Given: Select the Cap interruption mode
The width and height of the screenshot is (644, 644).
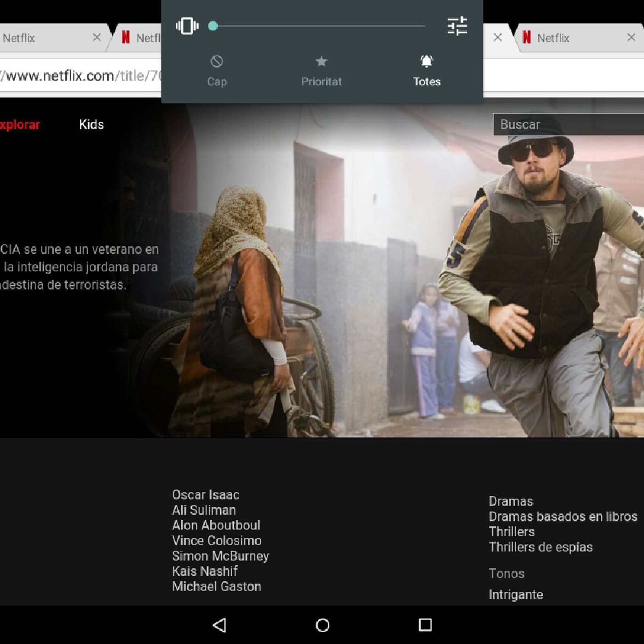Looking at the screenshot, I should point(217,71).
